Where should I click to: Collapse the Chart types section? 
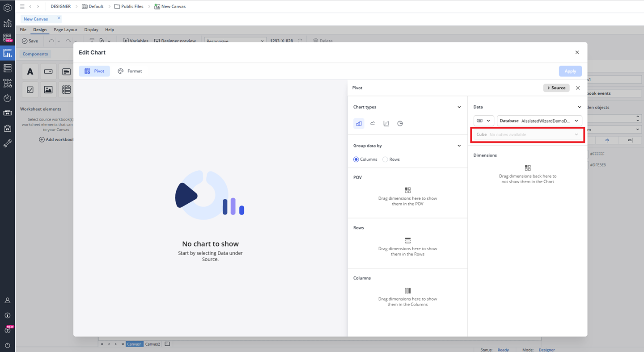click(x=459, y=107)
